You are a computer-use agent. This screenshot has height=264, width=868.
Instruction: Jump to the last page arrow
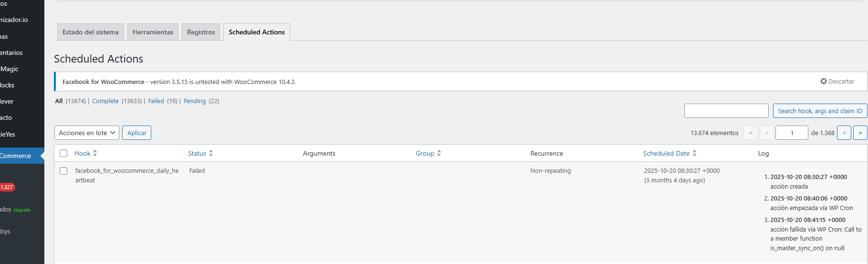(860, 133)
